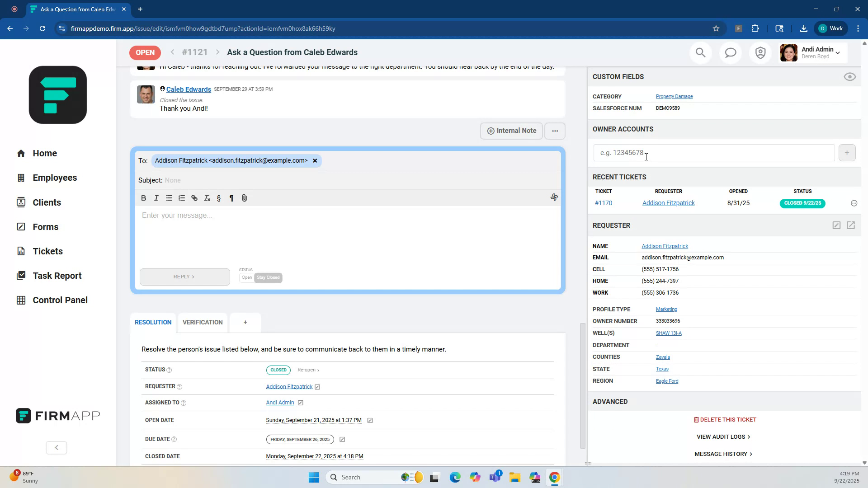Click the Owner Accounts number input field

click(x=713, y=153)
